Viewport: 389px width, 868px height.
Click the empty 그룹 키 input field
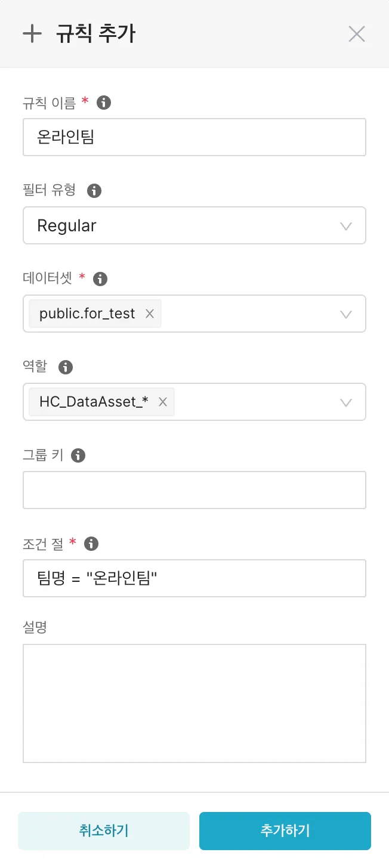[194, 490]
